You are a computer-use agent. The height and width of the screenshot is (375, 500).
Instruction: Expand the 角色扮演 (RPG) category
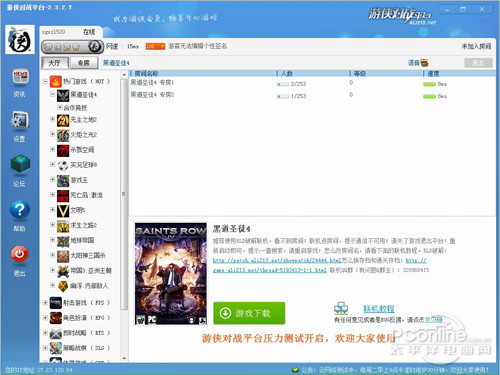tap(45, 318)
